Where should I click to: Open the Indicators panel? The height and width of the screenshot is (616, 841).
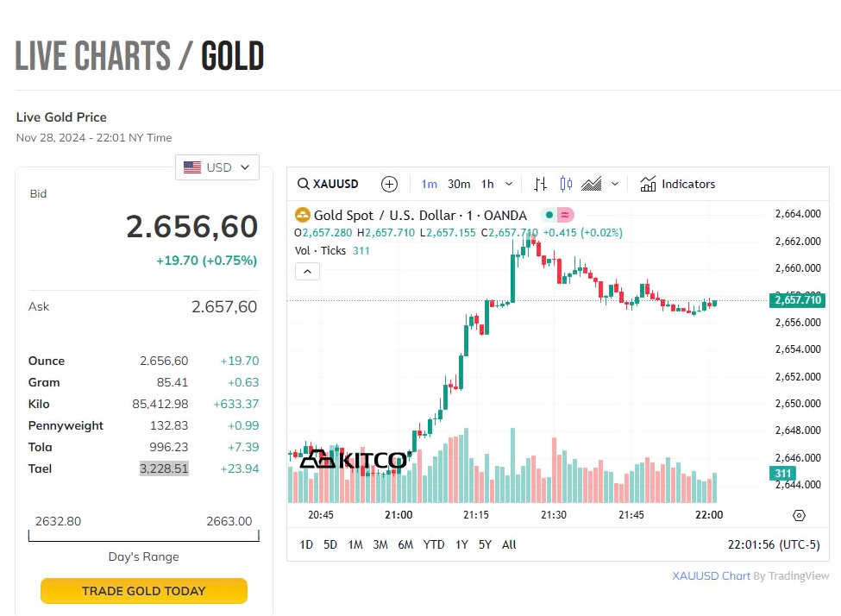(x=678, y=184)
